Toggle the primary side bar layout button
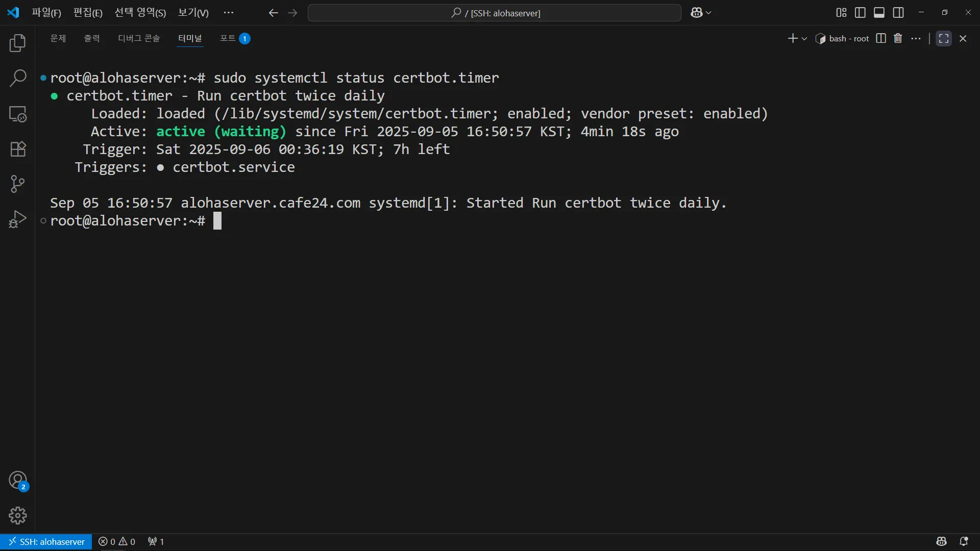This screenshot has height=551, width=980. pyautogui.click(x=860, y=13)
